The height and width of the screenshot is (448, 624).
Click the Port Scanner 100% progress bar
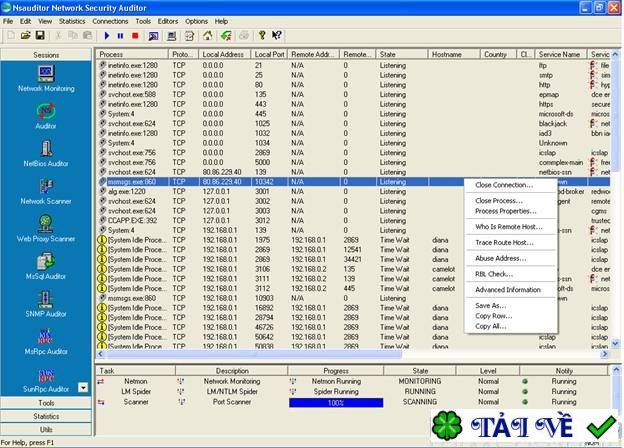pyautogui.click(x=335, y=402)
